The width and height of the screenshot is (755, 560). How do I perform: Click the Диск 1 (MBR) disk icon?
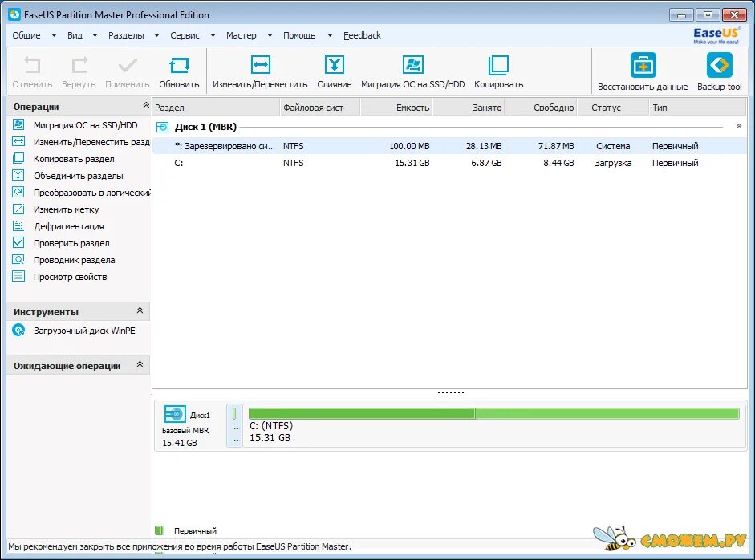pos(162,127)
